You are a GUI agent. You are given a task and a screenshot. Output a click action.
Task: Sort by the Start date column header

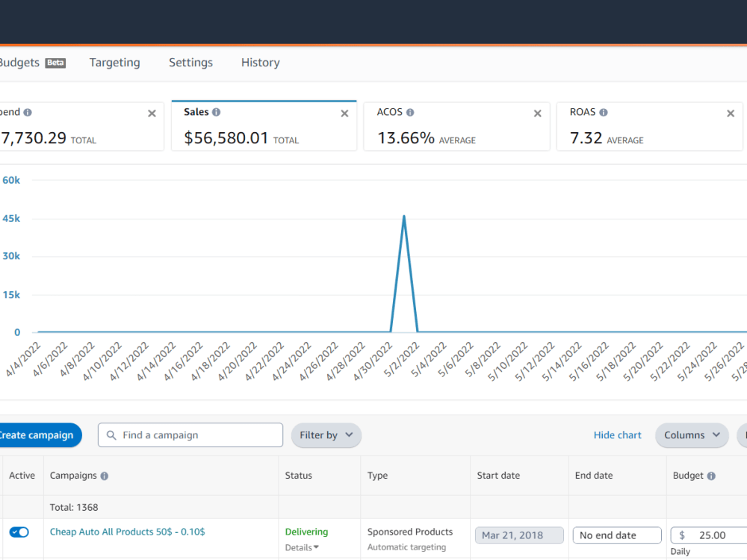(x=498, y=476)
